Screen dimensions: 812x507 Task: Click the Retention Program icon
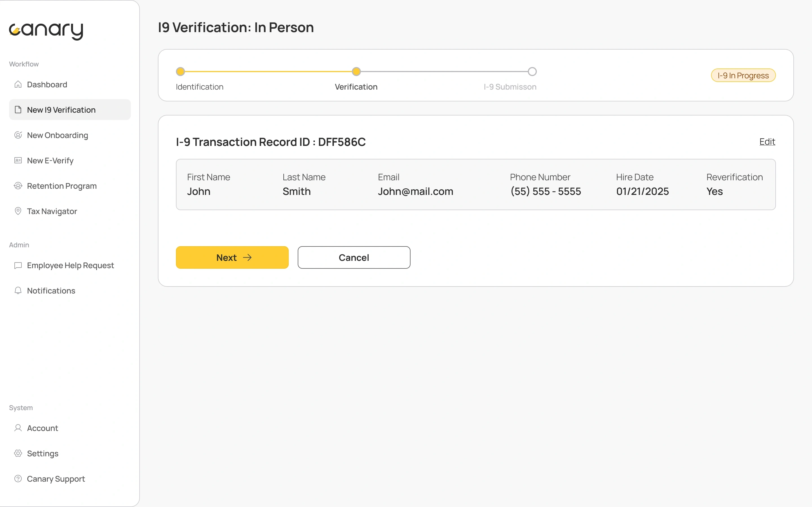click(18, 186)
